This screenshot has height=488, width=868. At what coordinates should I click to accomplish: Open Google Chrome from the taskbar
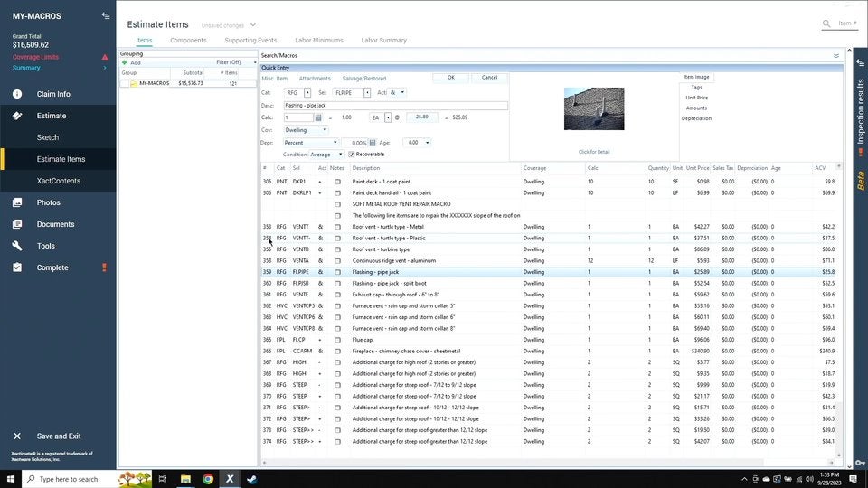207,479
